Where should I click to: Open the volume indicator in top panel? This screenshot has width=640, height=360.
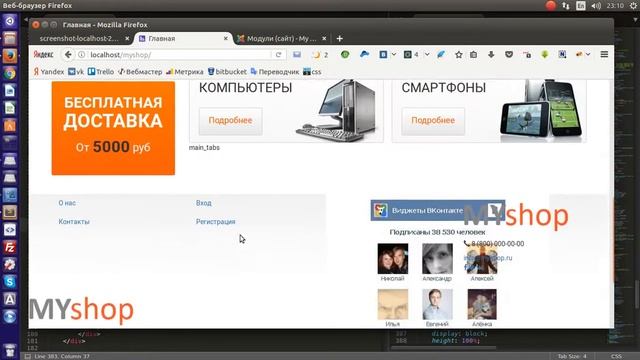click(x=596, y=6)
